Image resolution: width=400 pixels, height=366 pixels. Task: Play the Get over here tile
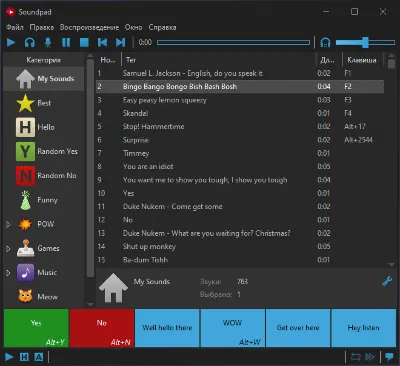tap(298, 328)
